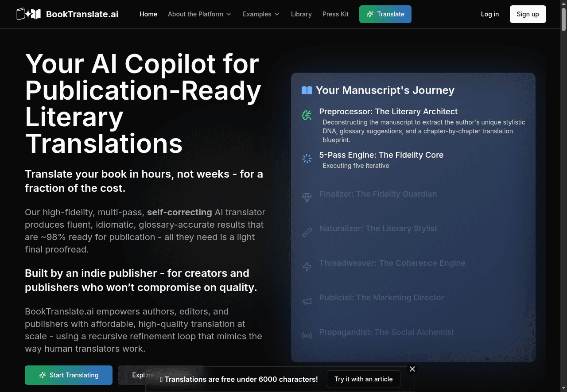
Task: Select Home in the navigation bar
Action: (x=148, y=14)
